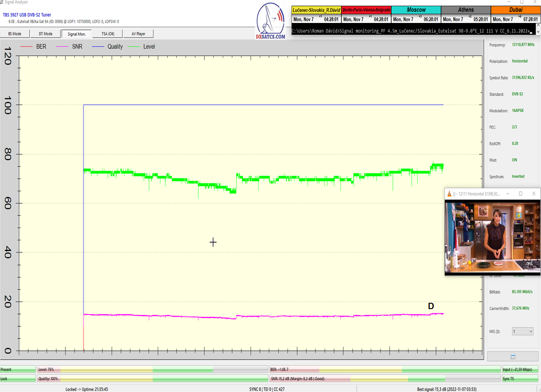The width and height of the screenshot is (541, 392).
Task: Click the SNR margin status bar
Action: click(384, 379)
